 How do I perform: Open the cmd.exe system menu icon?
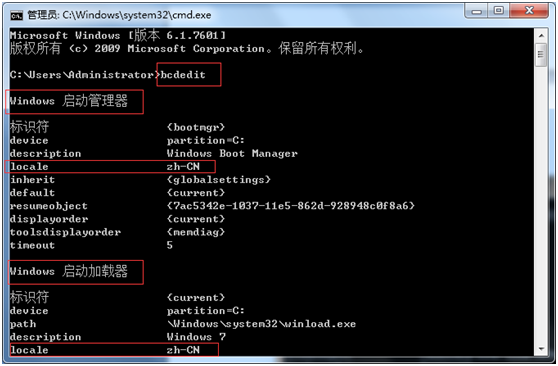16,15
